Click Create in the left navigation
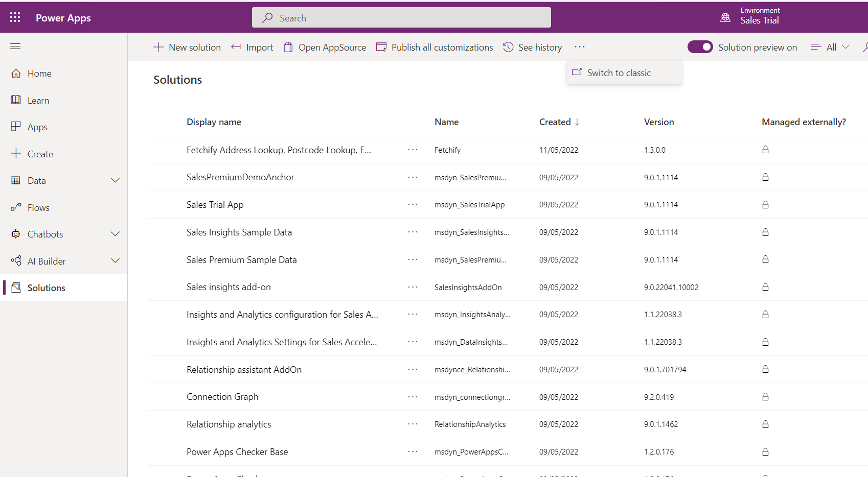The width and height of the screenshot is (868, 477). tap(40, 154)
